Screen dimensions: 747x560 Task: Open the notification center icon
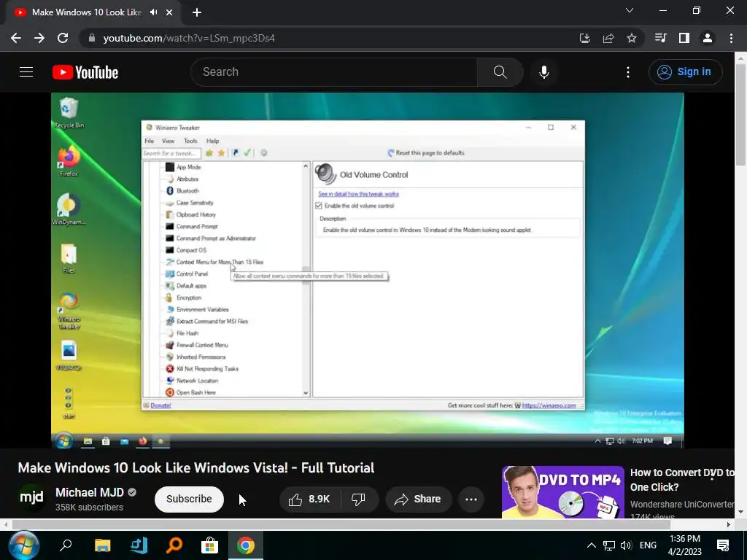(x=723, y=545)
